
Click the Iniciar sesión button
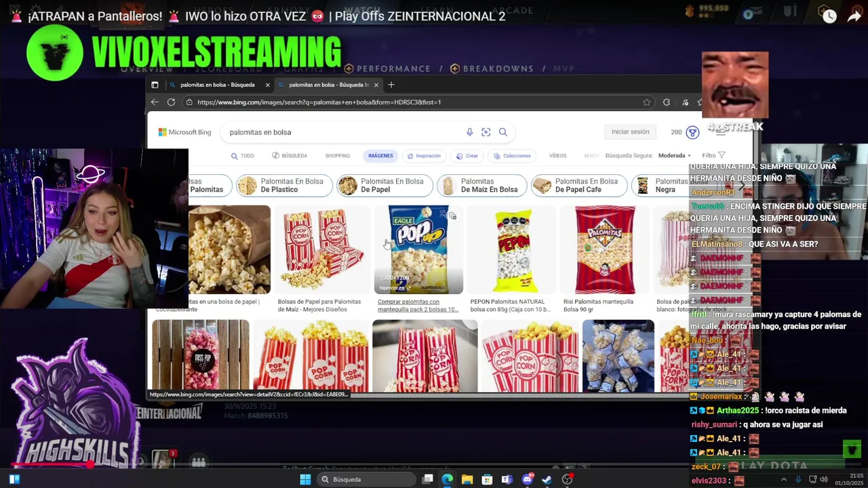[631, 132]
